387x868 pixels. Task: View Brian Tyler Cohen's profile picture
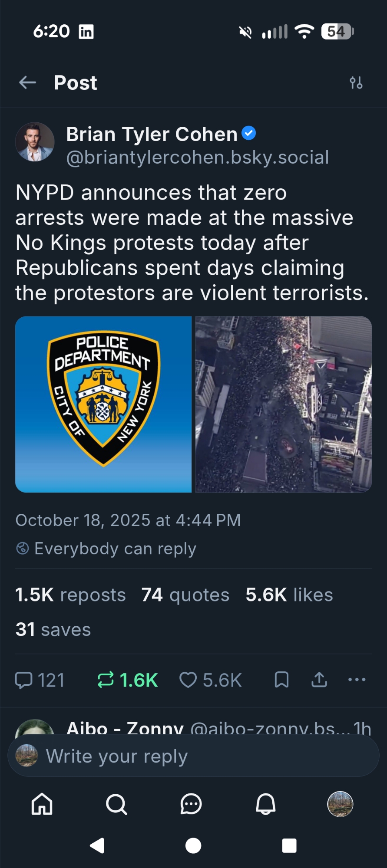[35, 142]
